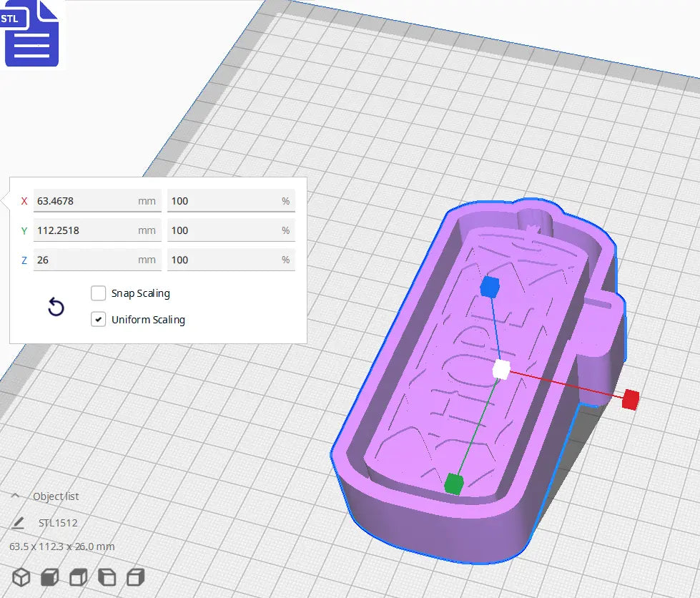
Task: Click the X dimension input showing 63.4678
Action: click(97, 201)
